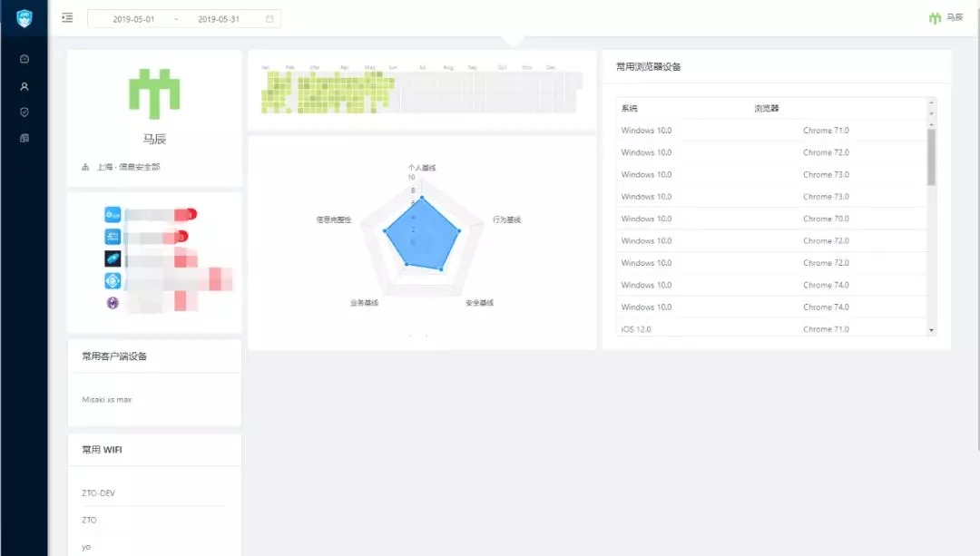Open the dashboard icon in the sidebar
Image resolution: width=980 pixels, height=556 pixels.
click(24, 57)
